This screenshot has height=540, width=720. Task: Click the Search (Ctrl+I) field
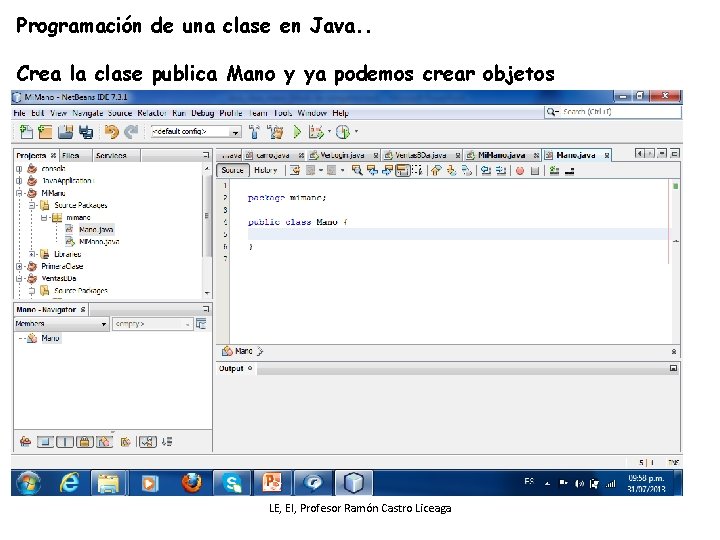click(613, 112)
